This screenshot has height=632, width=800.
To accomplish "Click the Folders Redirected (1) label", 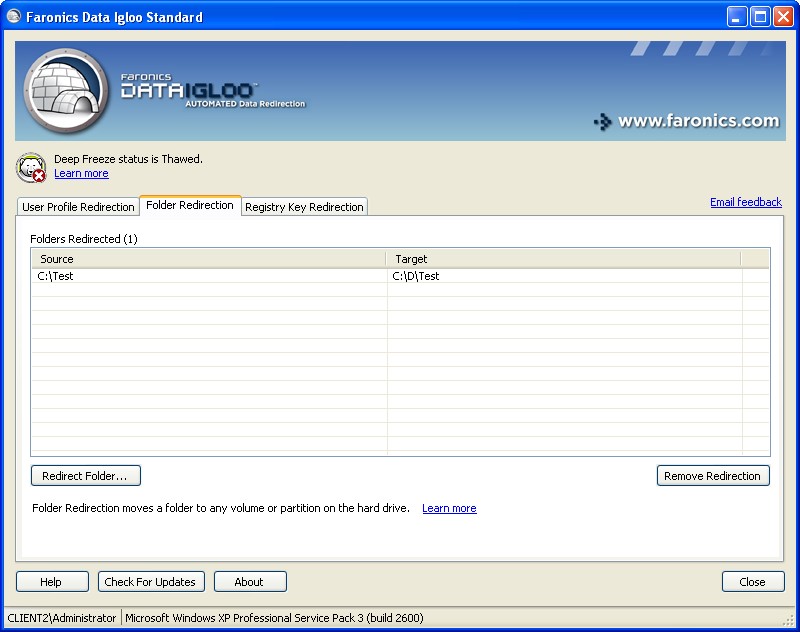I will click(84, 239).
